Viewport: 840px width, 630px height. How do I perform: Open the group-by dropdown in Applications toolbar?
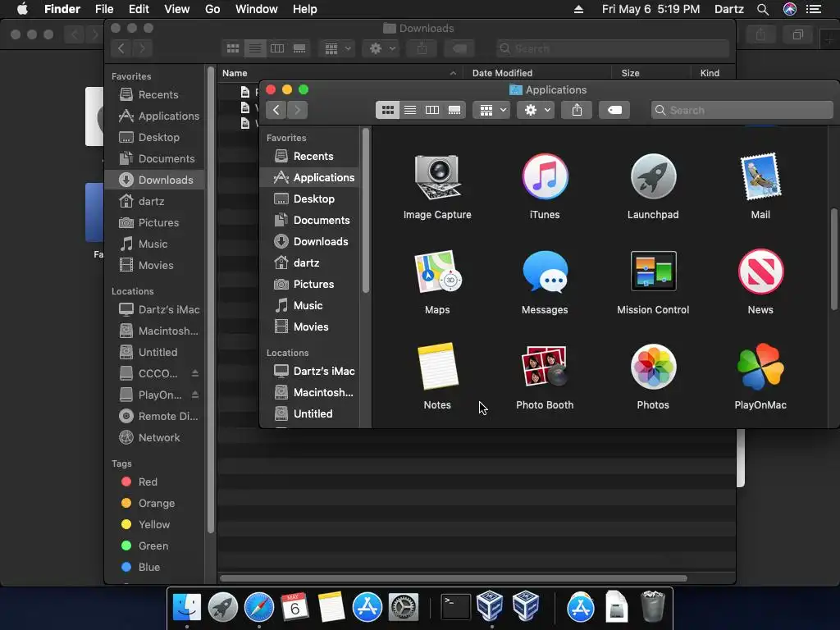[491, 110]
